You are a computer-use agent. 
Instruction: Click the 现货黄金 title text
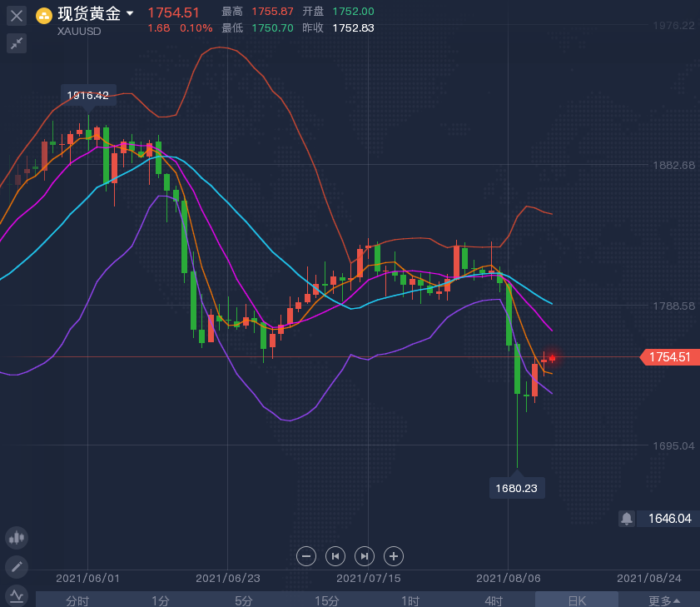pyautogui.click(x=89, y=14)
